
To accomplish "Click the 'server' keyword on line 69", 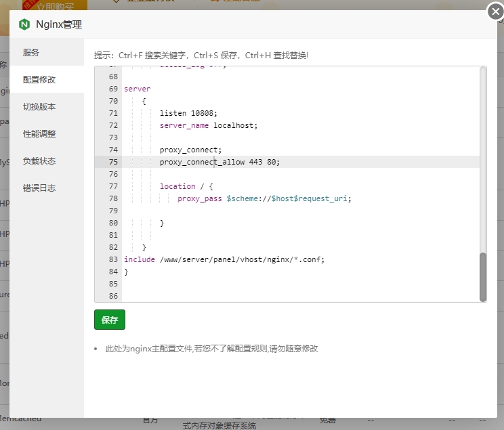I will coord(138,89).
